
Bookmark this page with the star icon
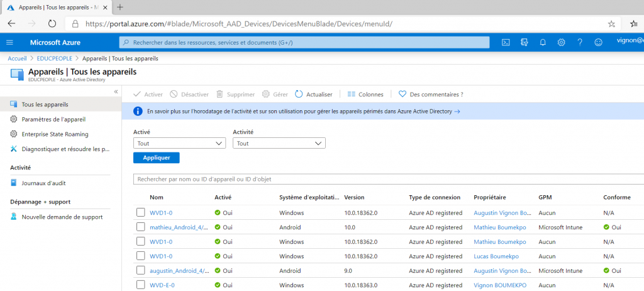(x=611, y=24)
